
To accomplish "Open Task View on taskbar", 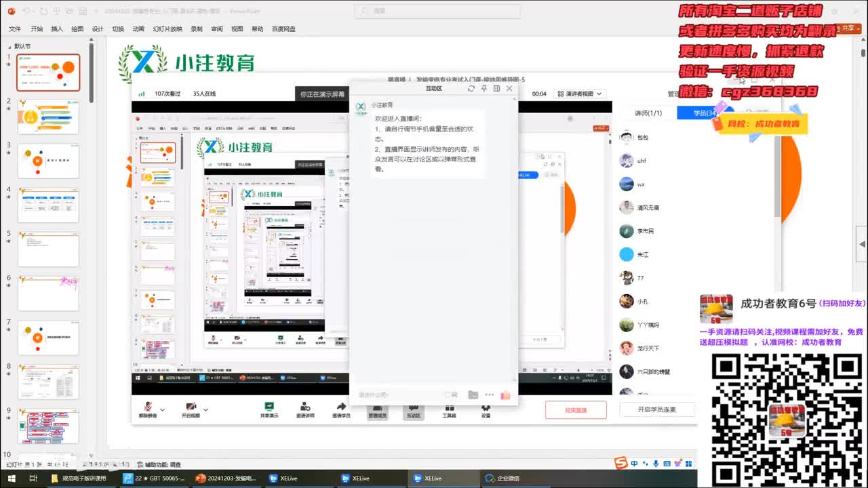I will pyautogui.click(x=33, y=478).
